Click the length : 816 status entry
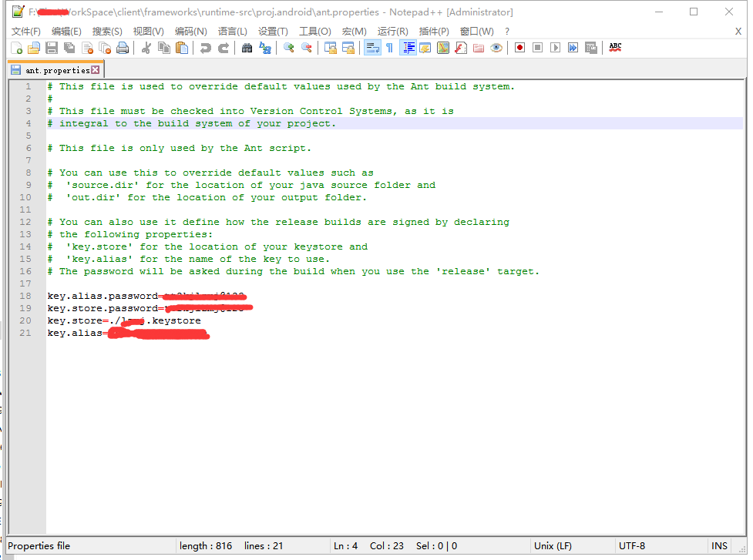The width and height of the screenshot is (753, 560). [206, 546]
